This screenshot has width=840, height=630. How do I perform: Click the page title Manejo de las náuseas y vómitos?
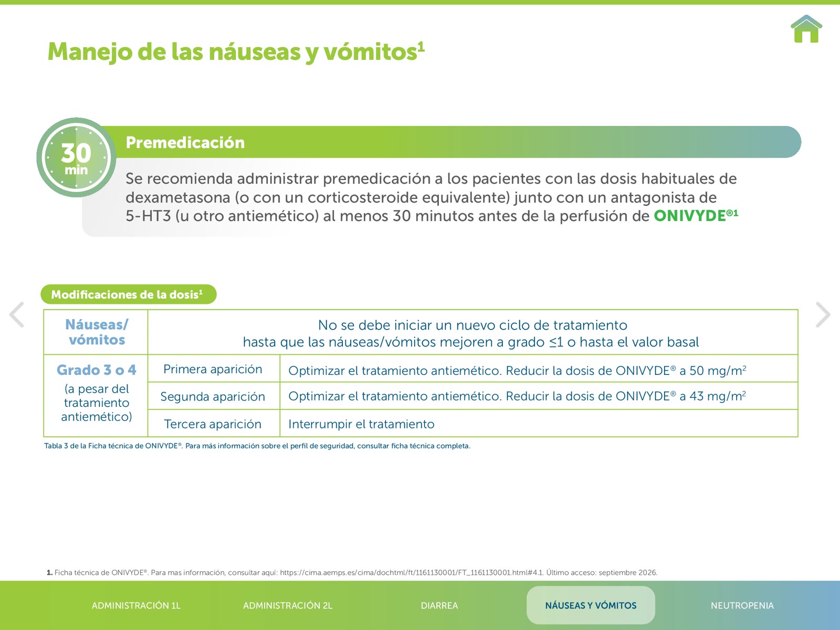point(236,52)
